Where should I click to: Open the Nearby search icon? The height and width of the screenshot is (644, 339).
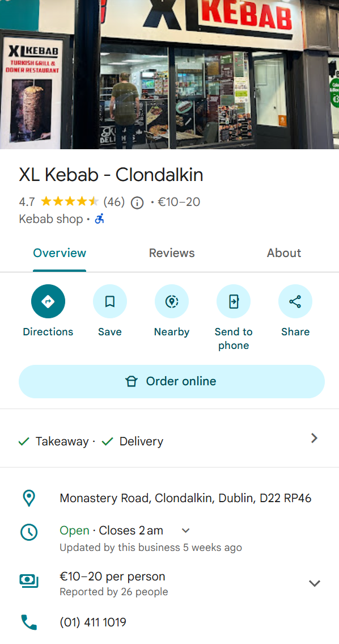pos(172,301)
